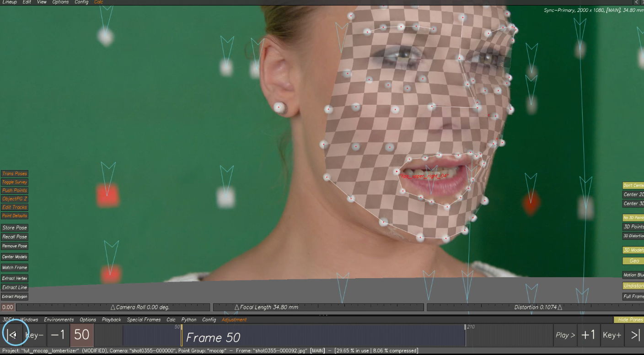Click the Camera Roll 0.00 deg. slider

(113, 307)
